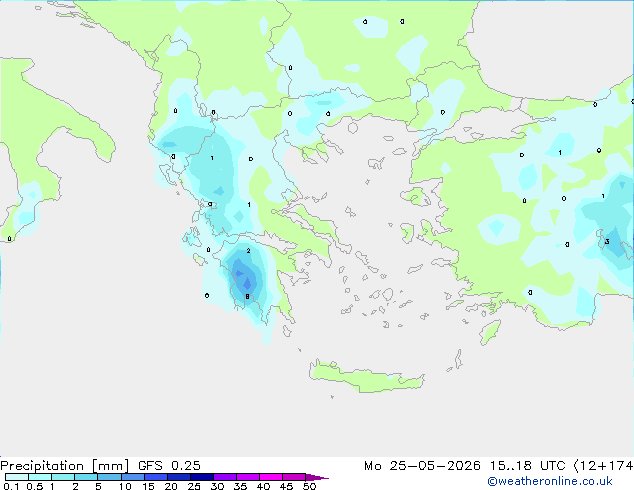Screen dimensions: 634x490
Task: Click the '8' value in southern Peloponnese
Action: (x=247, y=296)
